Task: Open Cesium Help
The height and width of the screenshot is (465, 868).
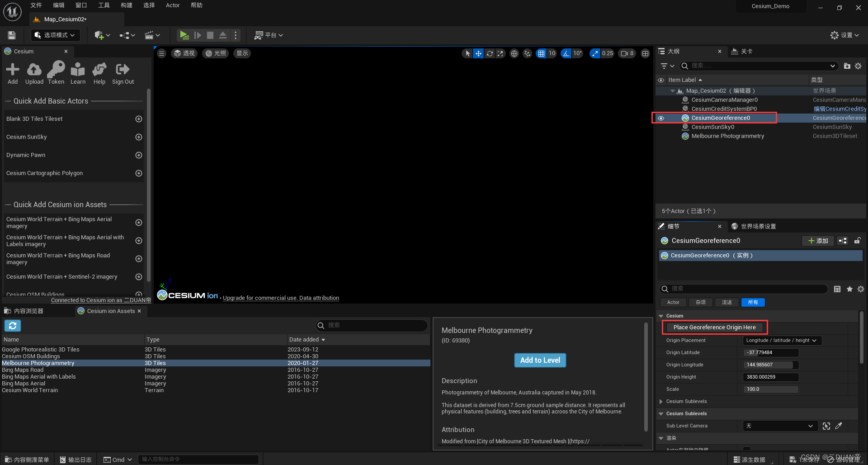Action: click(x=99, y=73)
